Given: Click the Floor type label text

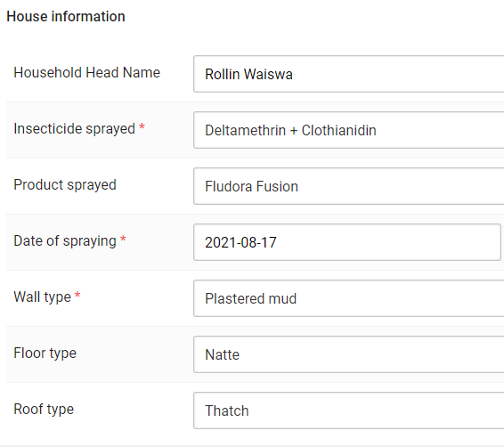Looking at the screenshot, I should pyautogui.click(x=45, y=354).
